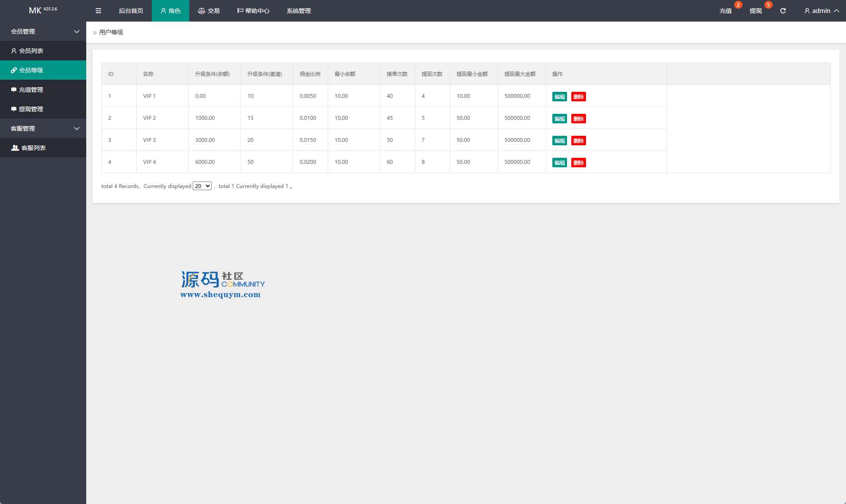
Task: Go to 后台首页 tab
Action: [x=131, y=11]
